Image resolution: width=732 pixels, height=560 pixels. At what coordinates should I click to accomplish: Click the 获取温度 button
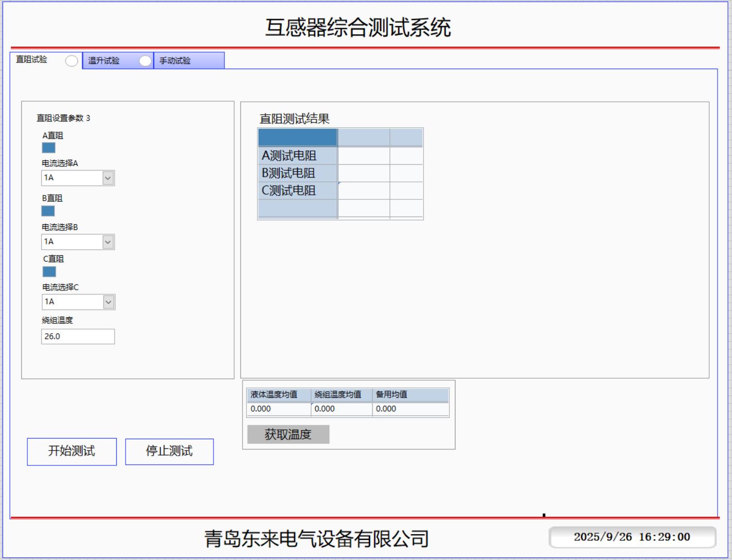pos(288,434)
